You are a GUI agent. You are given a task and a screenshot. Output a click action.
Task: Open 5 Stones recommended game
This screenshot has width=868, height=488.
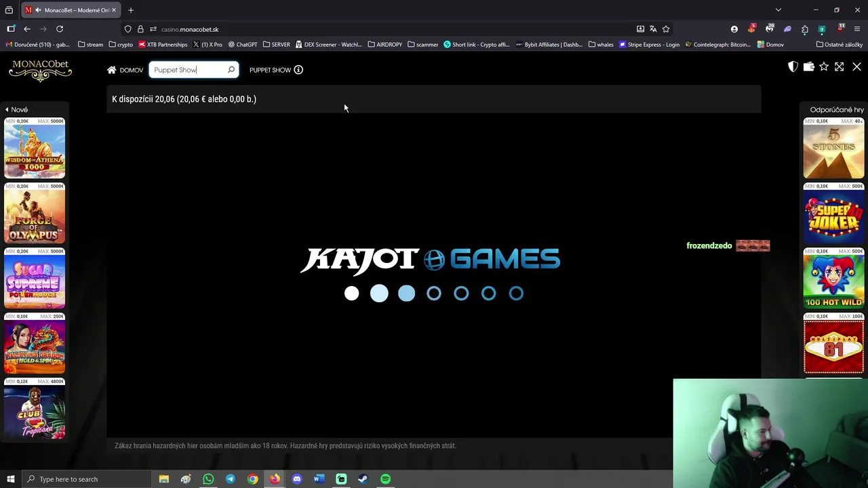(x=833, y=148)
